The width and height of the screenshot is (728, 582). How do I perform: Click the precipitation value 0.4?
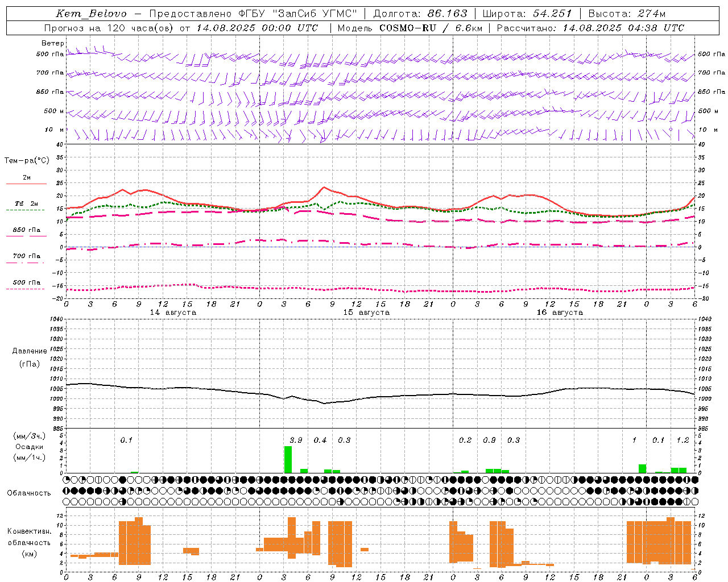click(320, 440)
